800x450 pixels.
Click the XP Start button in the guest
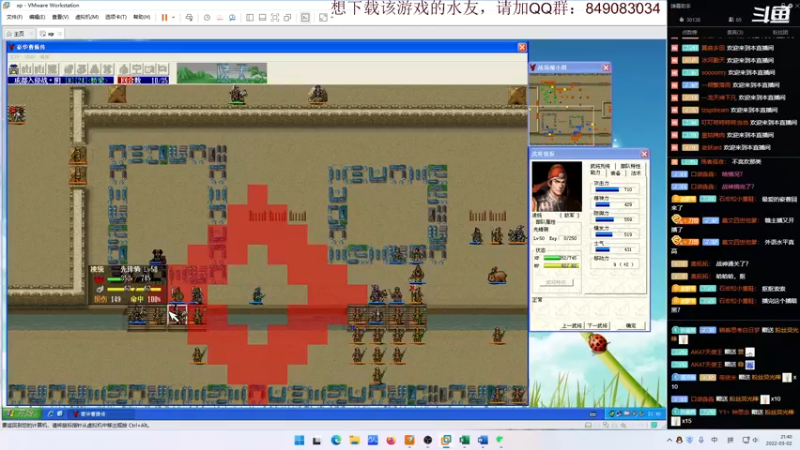[21, 414]
